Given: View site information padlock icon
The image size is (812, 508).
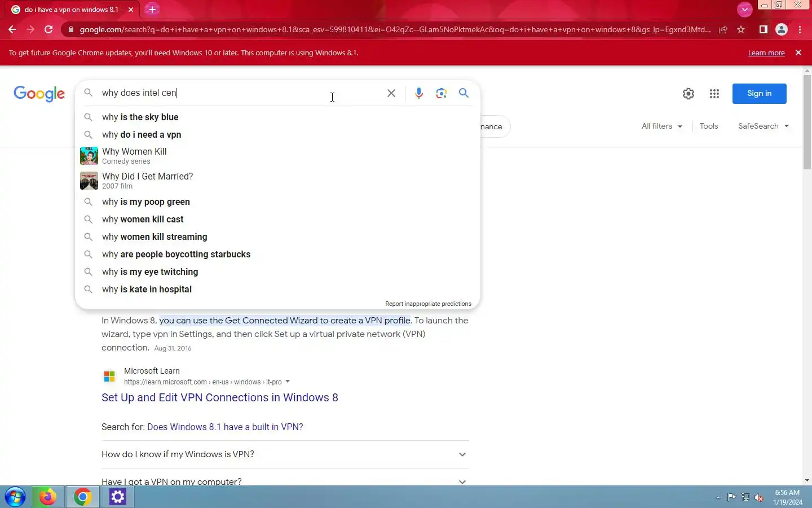Looking at the screenshot, I should [70, 29].
